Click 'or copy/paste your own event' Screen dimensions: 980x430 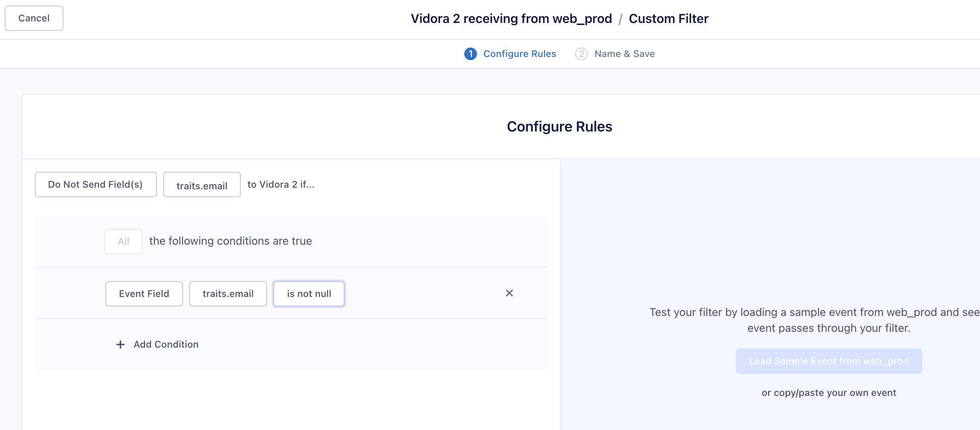point(829,393)
